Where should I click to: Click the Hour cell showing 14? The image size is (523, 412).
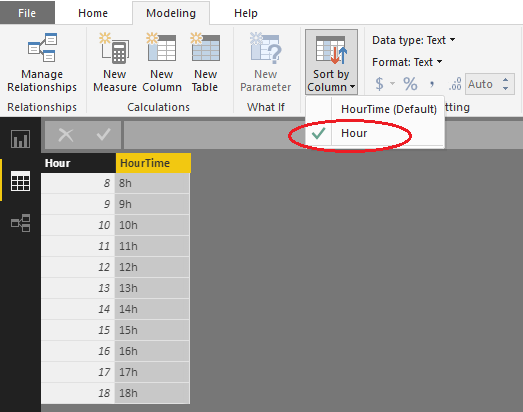(x=78, y=309)
